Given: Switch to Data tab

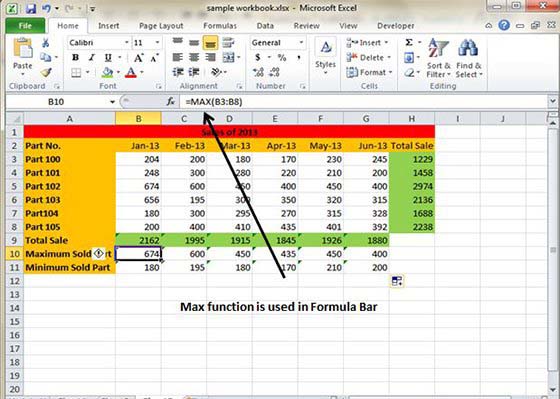Looking at the screenshot, I should [x=265, y=26].
